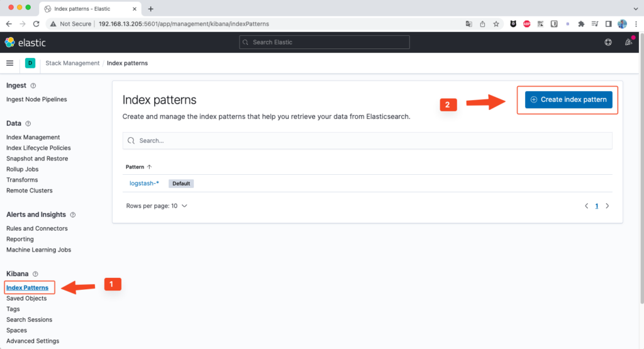
Task: Open the tab search chevron
Action: 636,9
